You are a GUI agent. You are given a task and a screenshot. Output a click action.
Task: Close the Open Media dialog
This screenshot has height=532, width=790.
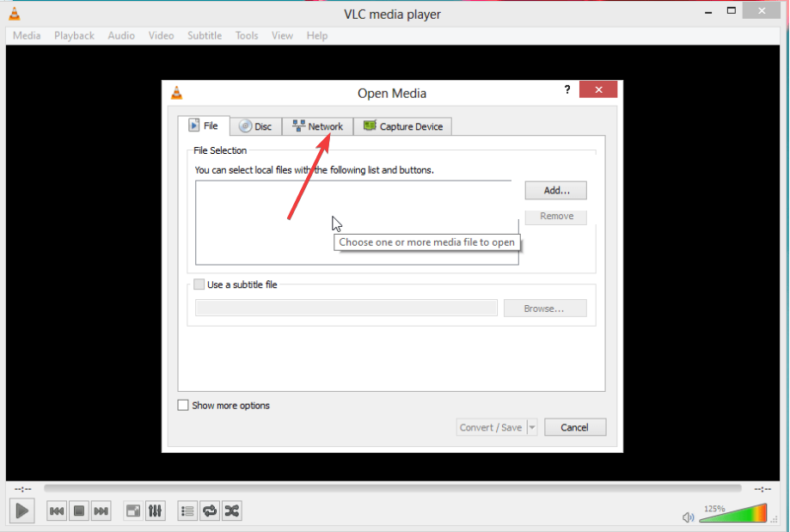(x=598, y=89)
